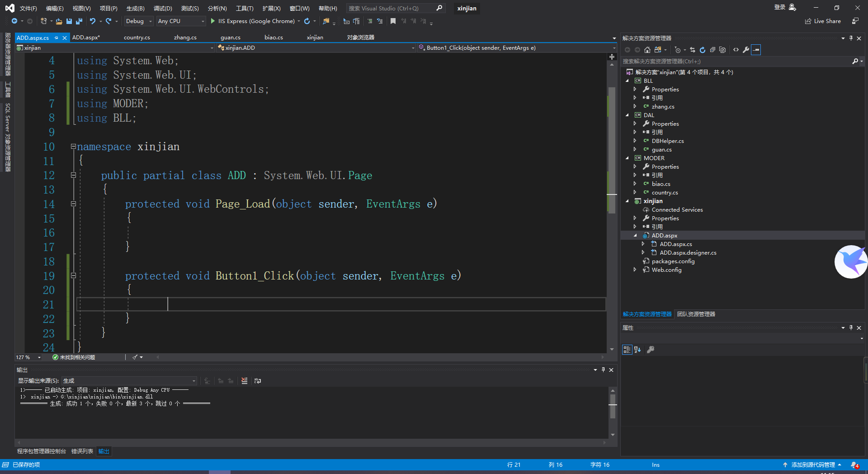868x474 pixels.
Task: Click the 搜索 Visual Studio search box
Action: [395, 8]
